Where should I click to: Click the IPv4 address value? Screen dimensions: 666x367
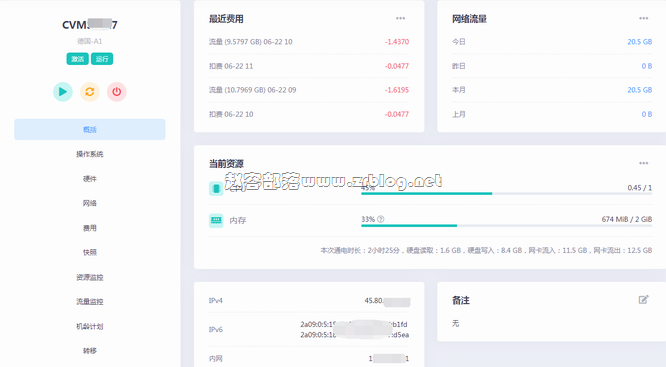click(x=387, y=301)
